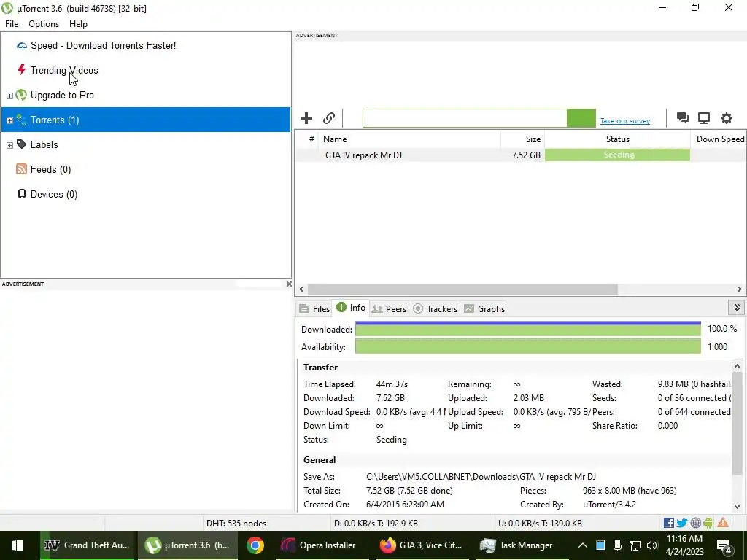Click the download speed status bar entry
The width and height of the screenshot is (747, 560).
[x=376, y=524]
